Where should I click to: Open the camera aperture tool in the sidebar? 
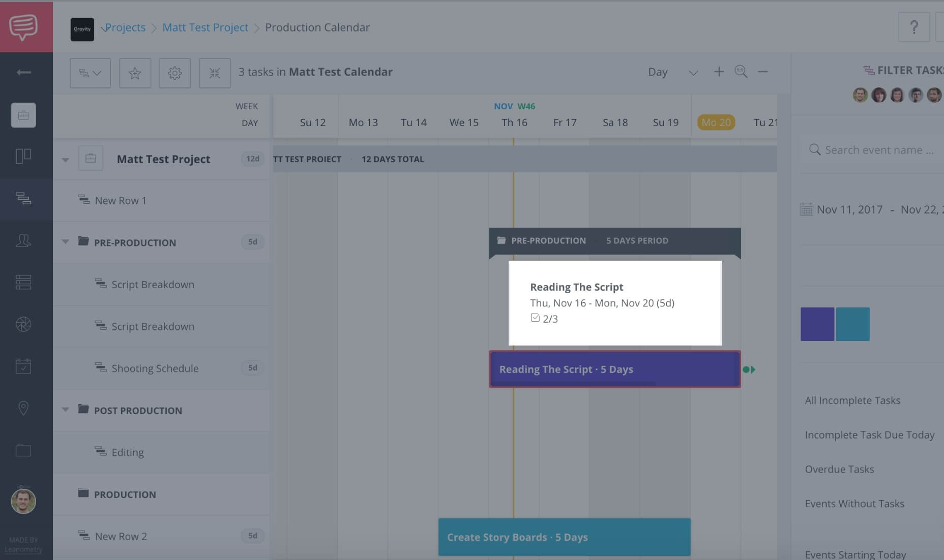pyautogui.click(x=23, y=324)
